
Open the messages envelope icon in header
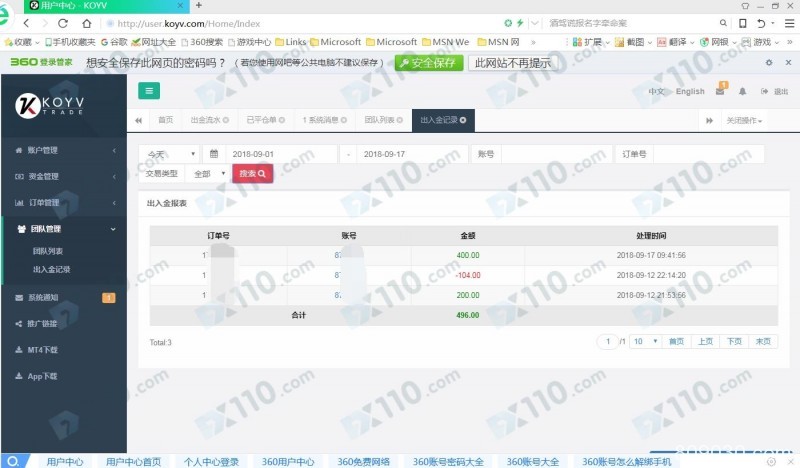click(x=720, y=91)
